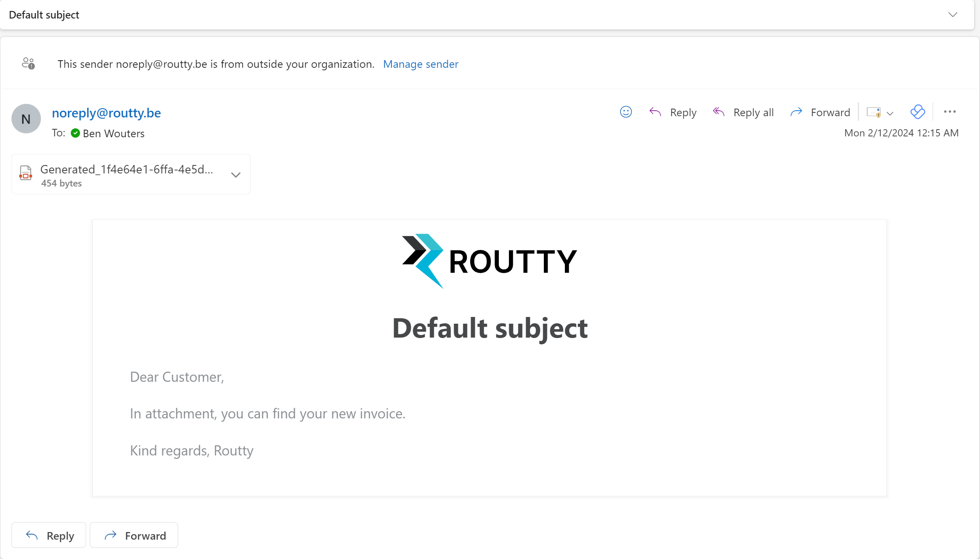
Task: Click the sender avatar with letter N
Action: click(26, 119)
